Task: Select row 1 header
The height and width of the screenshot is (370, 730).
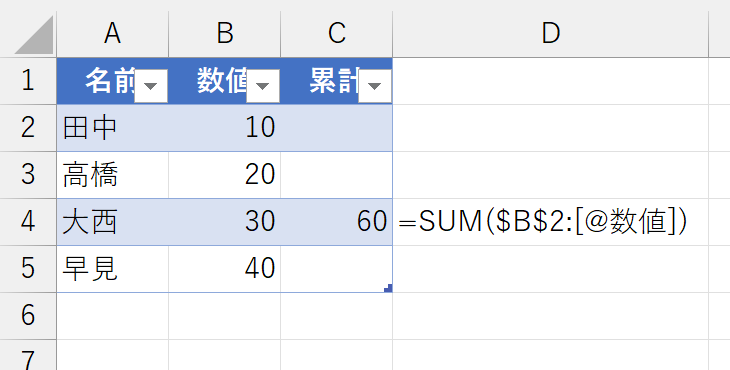Action: click(x=28, y=81)
